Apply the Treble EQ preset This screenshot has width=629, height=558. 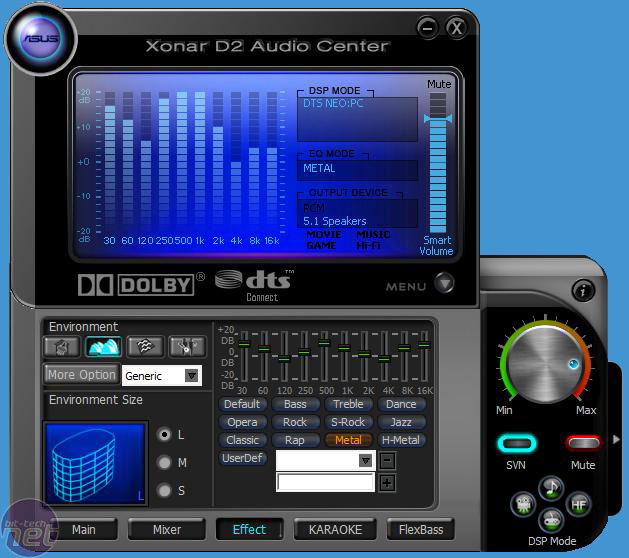click(x=348, y=404)
